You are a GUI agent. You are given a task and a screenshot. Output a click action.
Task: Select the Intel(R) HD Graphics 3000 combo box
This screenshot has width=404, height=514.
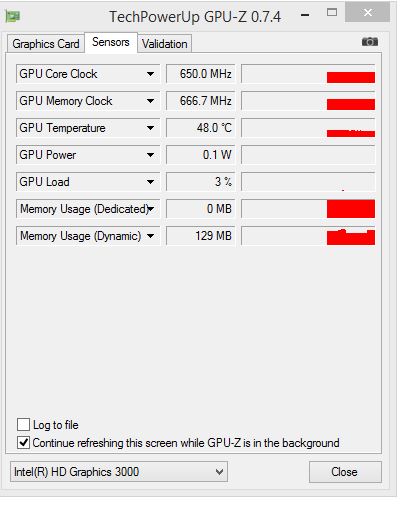tap(119, 472)
